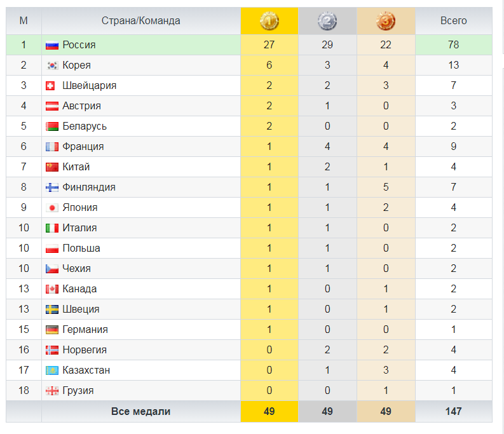Click the silver medal icon in header
The height and width of the screenshot is (434, 504).
pos(327,21)
